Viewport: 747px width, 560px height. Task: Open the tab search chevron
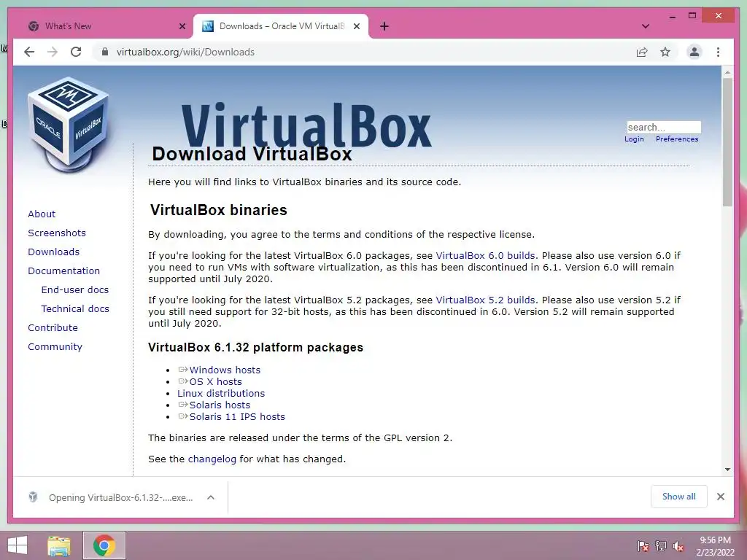point(646,26)
